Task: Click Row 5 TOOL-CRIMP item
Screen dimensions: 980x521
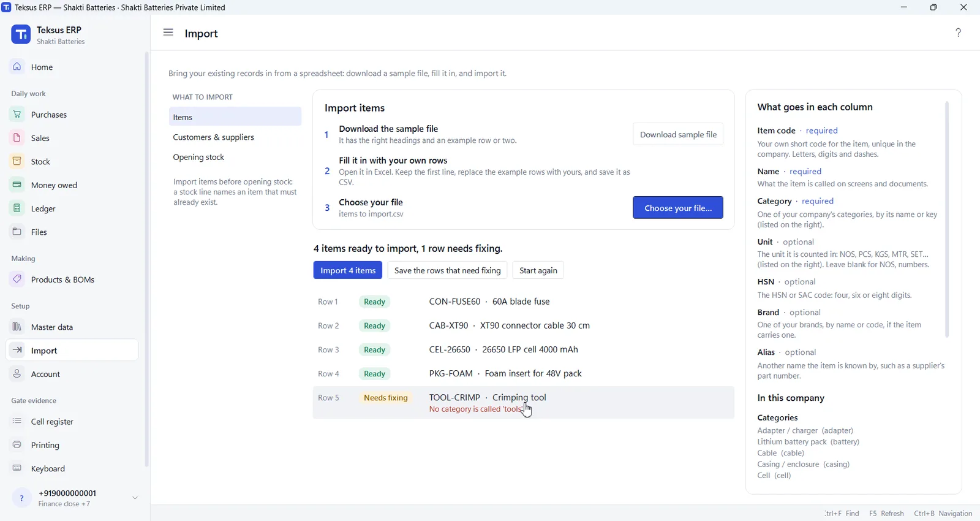Action: click(524, 403)
